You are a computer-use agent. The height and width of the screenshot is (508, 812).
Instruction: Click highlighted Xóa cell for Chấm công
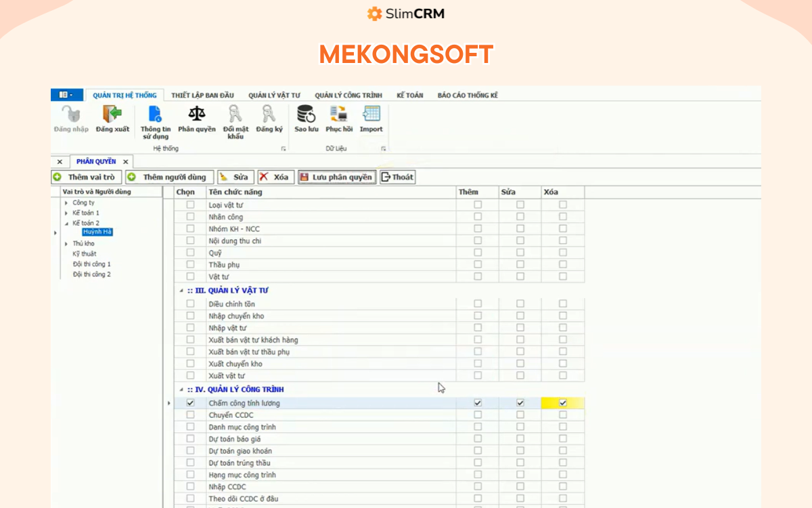click(x=562, y=403)
